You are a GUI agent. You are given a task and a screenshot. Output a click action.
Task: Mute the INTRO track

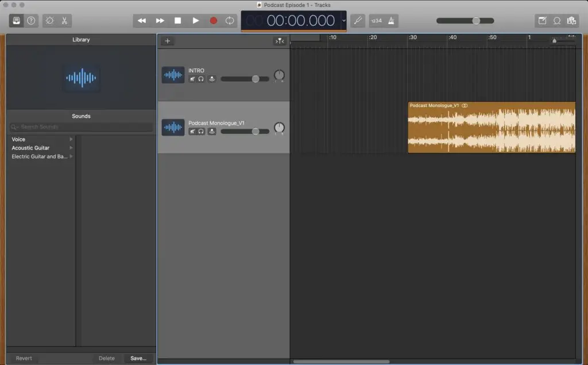(192, 79)
